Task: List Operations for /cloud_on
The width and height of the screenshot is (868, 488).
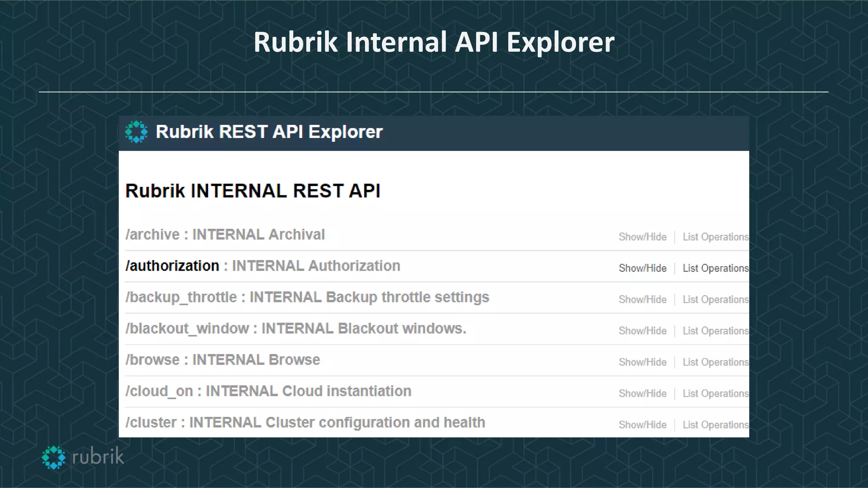Action: tap(716, 394)
